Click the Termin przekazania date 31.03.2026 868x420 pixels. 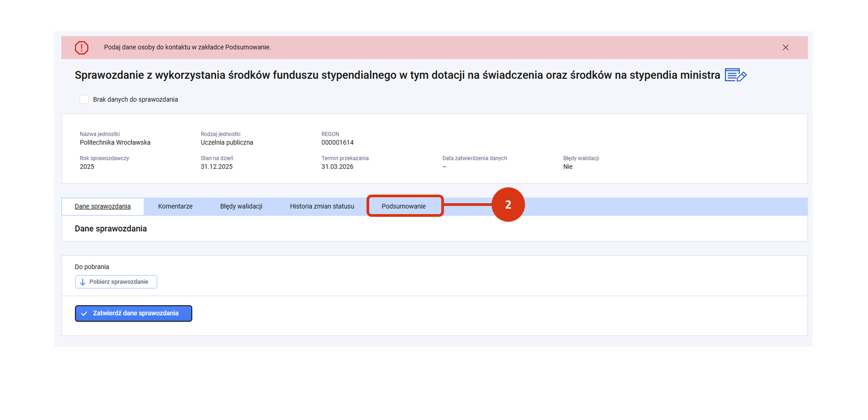tap(337, 166)
